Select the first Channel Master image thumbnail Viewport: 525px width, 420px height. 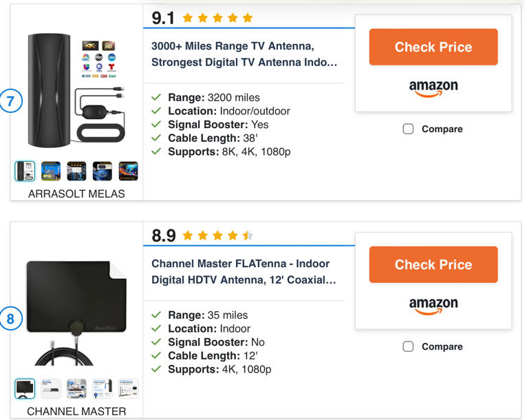point(25,388)
